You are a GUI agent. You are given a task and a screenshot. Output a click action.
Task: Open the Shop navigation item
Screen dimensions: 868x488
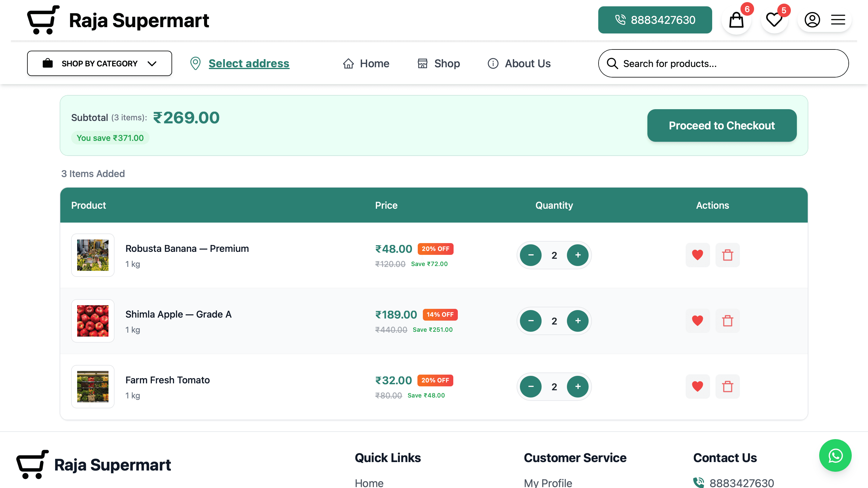click(439, 63)
